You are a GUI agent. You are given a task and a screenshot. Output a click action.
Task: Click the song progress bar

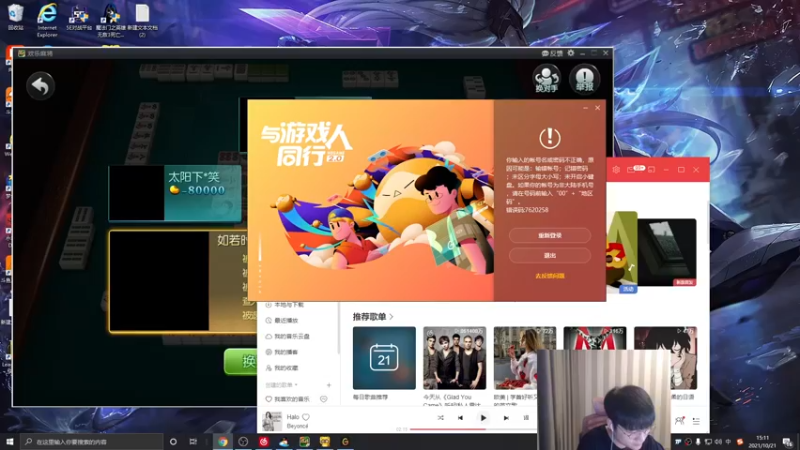pos(472,429)
